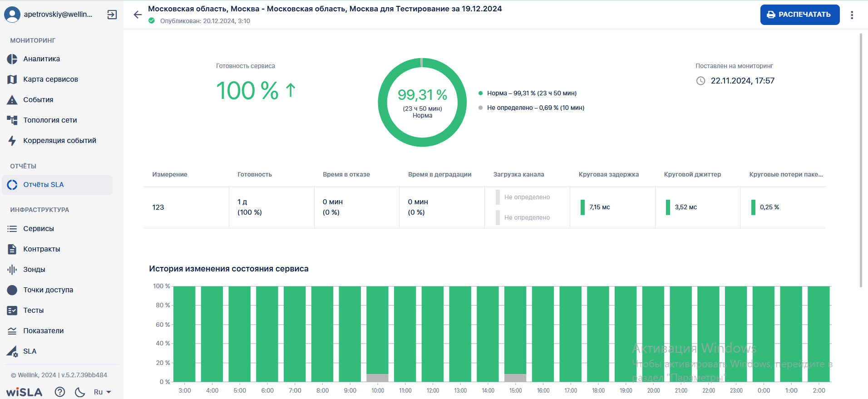Click the back arrow icon

tap(138, 15)
